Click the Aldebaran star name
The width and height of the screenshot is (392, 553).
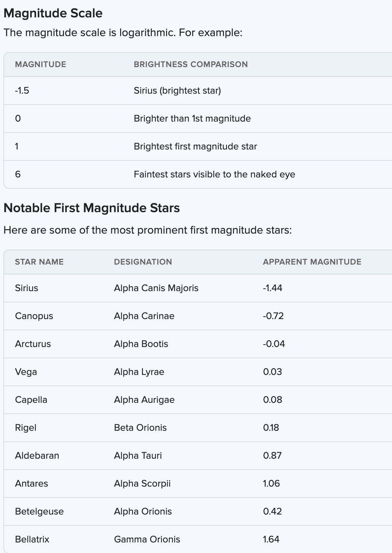coord(37,456)
